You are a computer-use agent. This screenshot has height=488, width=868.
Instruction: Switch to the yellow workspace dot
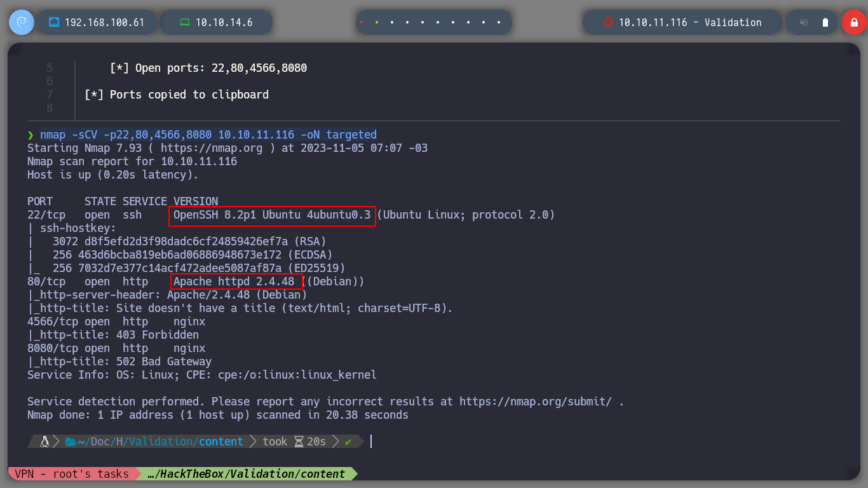point(377,22)
